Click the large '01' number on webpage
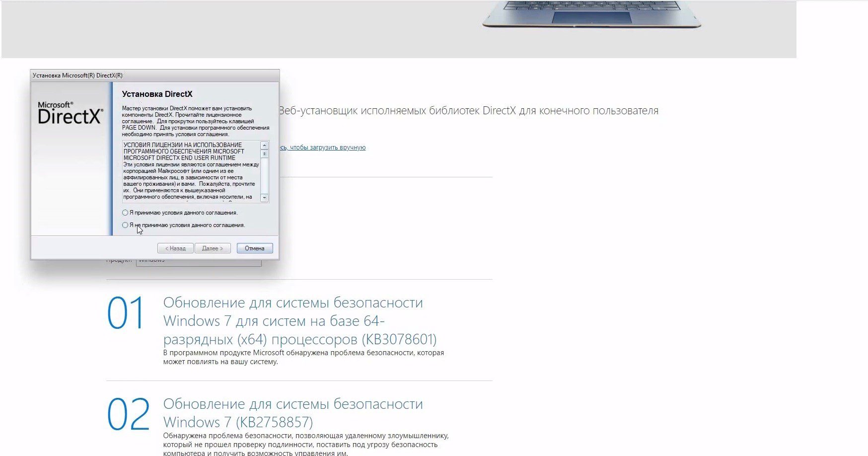This screenshot has width=868, height=456. tap(126, 313)
